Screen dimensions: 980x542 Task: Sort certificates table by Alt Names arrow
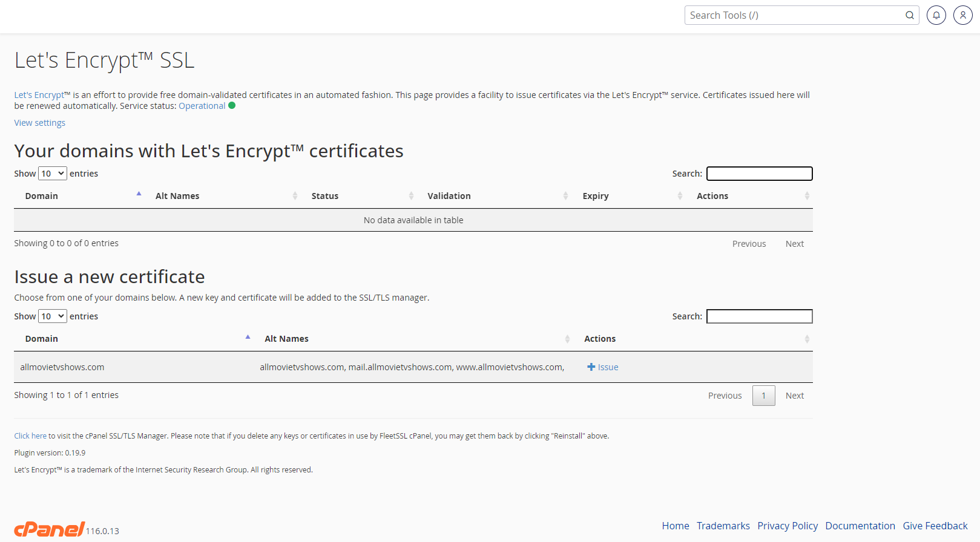(x=295, y=196)
